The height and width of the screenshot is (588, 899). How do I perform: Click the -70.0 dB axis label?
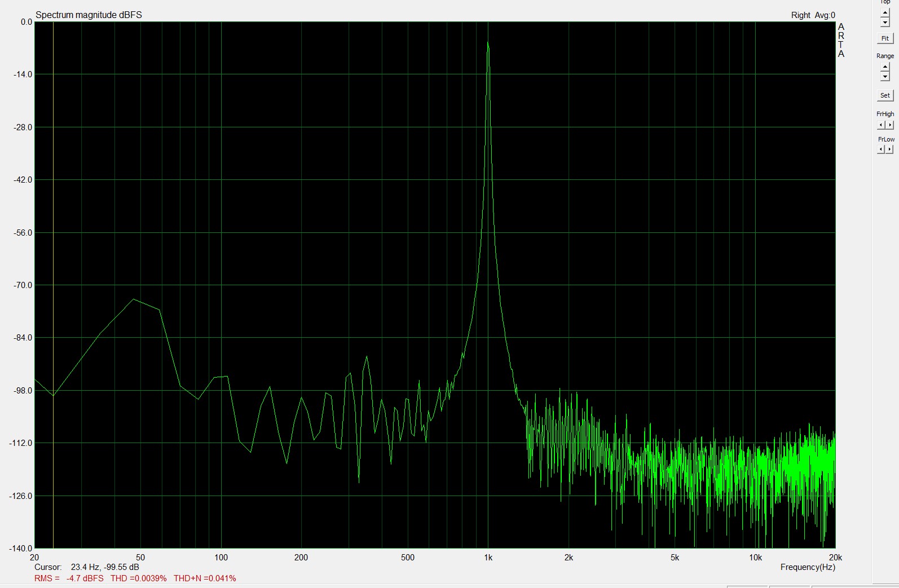[23, 285]
